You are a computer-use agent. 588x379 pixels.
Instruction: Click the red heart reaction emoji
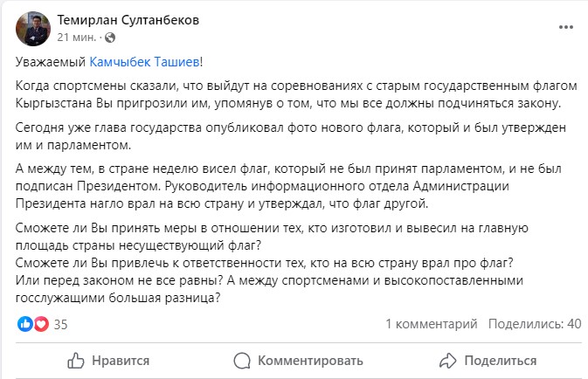(39, 324)
